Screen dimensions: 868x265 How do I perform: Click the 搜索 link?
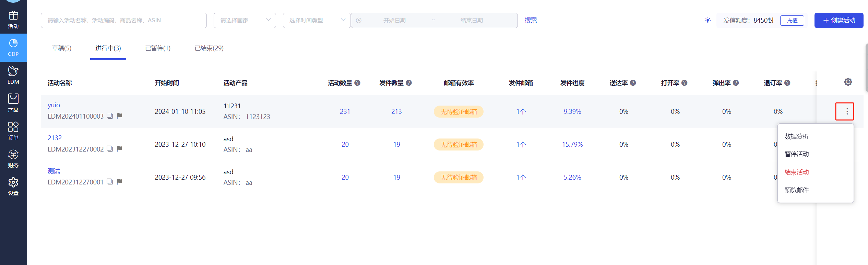(531, 20)
